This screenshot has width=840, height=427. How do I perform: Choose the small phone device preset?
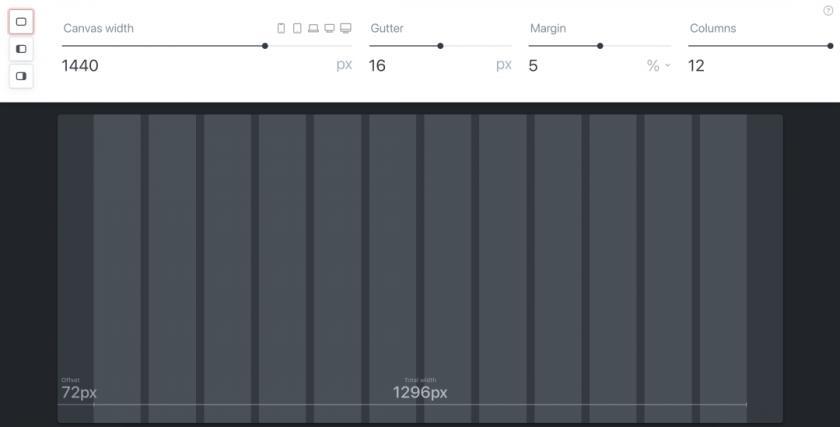pyautogui.click(x=281, y=28)
